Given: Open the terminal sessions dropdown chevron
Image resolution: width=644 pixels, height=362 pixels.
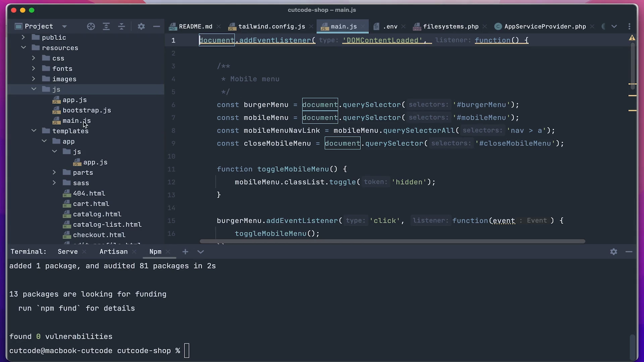Looking at the screenshot, I should pyautogui.click(x=200, y=252).
